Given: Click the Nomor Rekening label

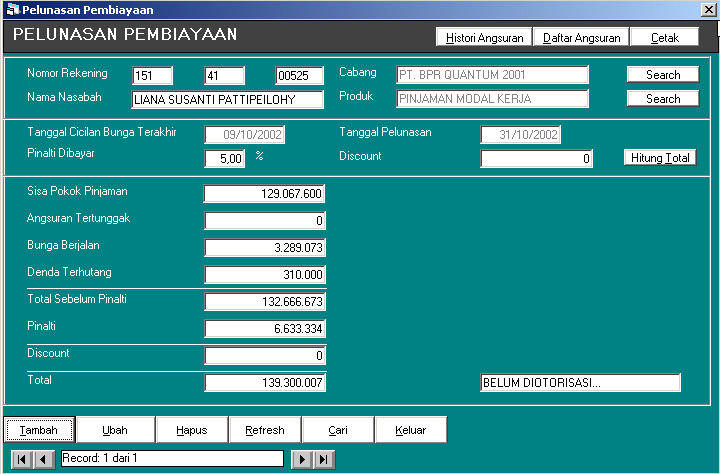Looking at the screenshot, I should [x=67, y=73].
